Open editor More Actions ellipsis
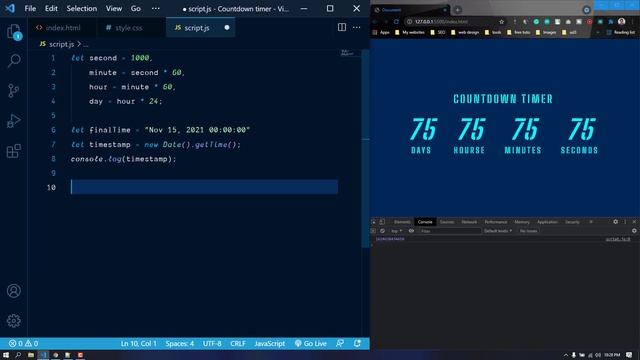This screenshot has width=640, height=360. [356, 27]
